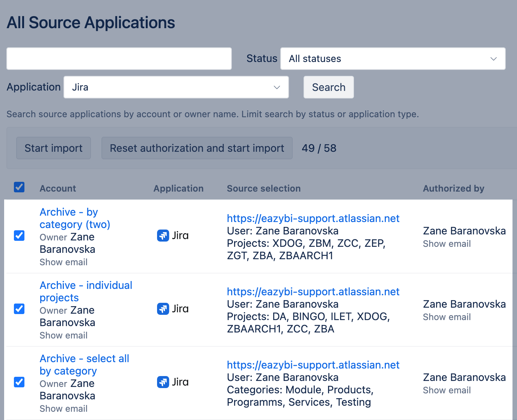Sort by the Account column header
The width and height of the screenshot is (517, 420).
coord(58,189)
